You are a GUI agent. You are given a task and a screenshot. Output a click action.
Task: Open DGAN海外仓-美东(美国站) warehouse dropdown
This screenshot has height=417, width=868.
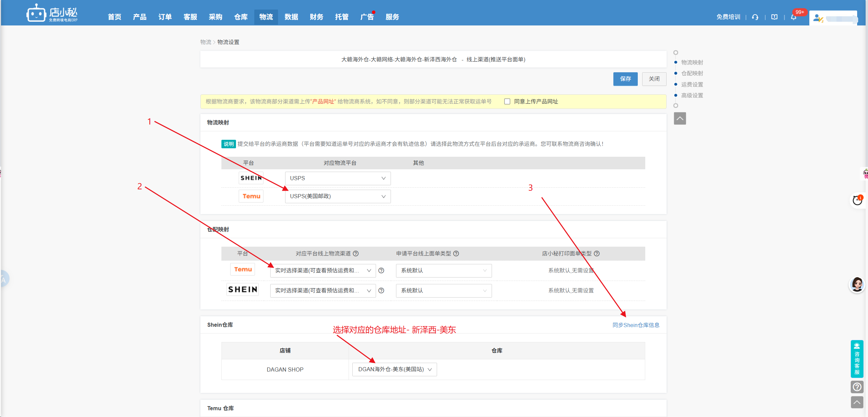coord(395,369)
